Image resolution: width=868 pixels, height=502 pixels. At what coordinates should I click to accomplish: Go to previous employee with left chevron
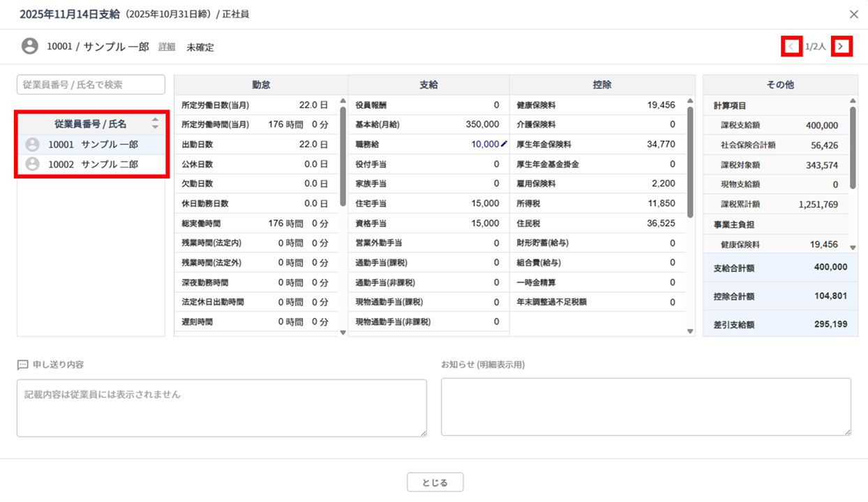click(791, 47)
